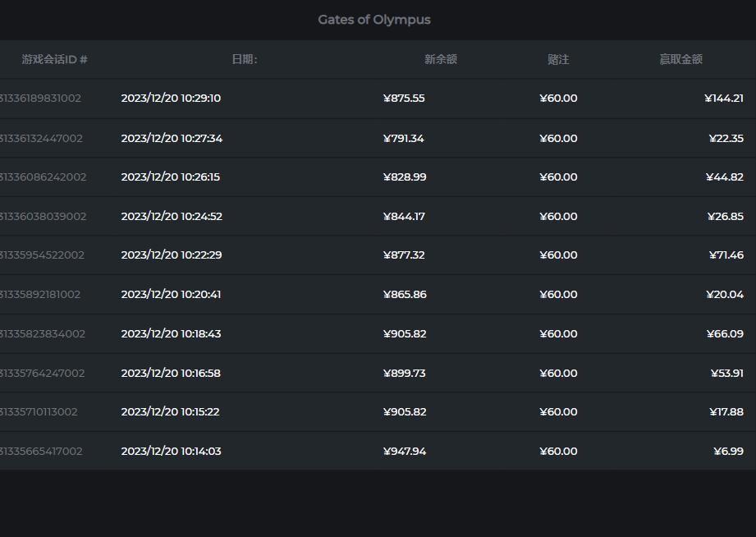
Task: Select session ID ending in 038039002
Action: 44,217
